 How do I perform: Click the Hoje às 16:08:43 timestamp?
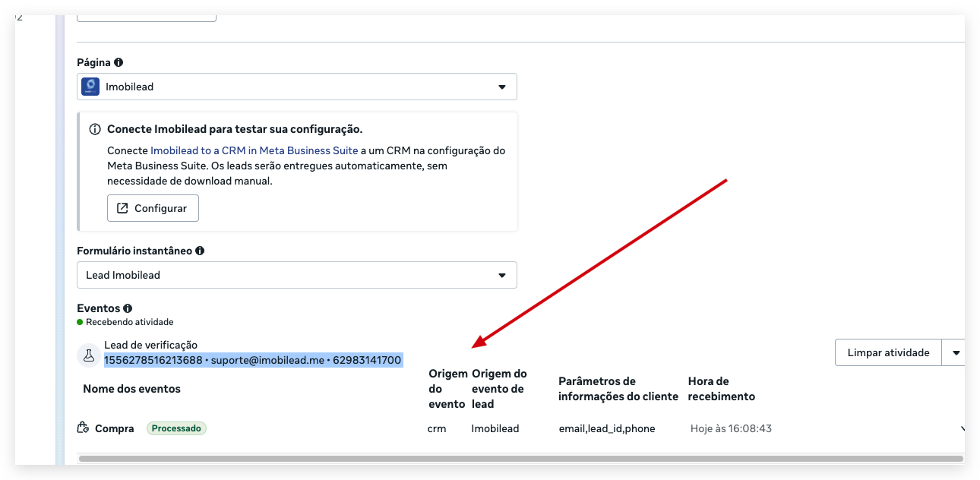731,428
